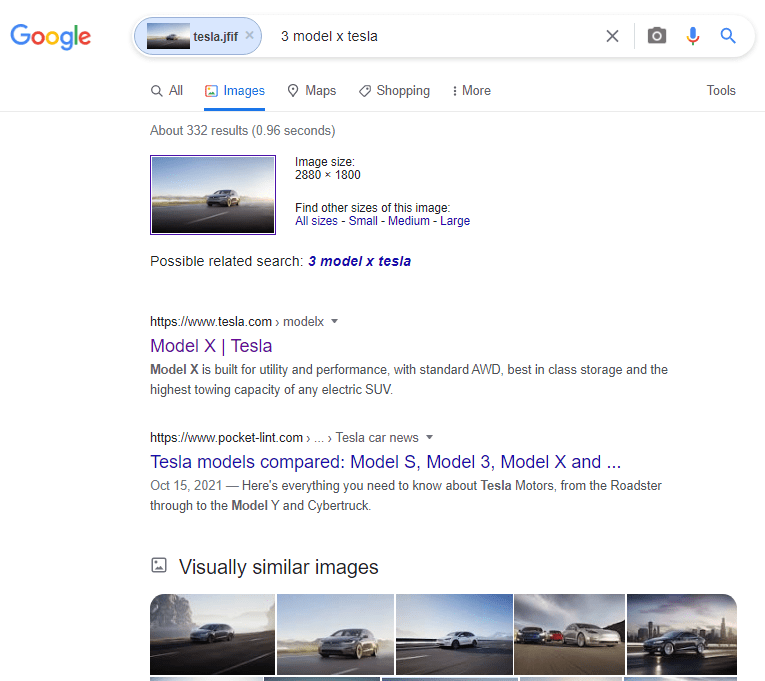The image size is (765, 681).
Task: Click the Google logo
Action: point(51,37)
